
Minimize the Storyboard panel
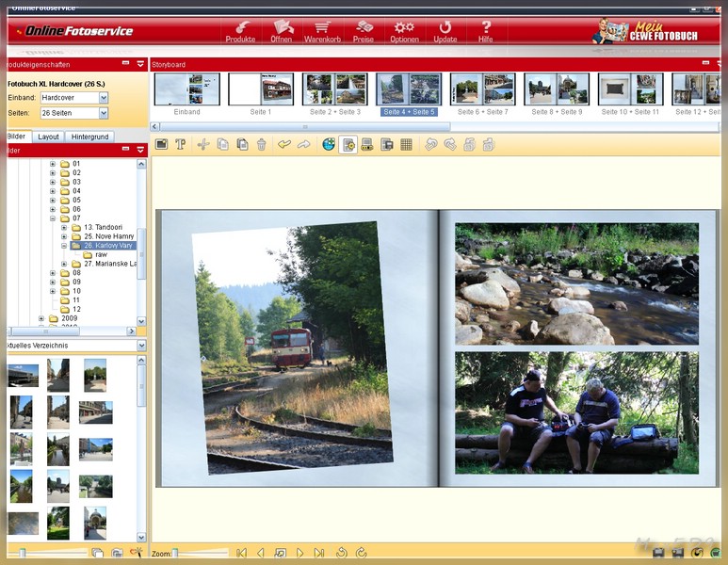[705, 63]
